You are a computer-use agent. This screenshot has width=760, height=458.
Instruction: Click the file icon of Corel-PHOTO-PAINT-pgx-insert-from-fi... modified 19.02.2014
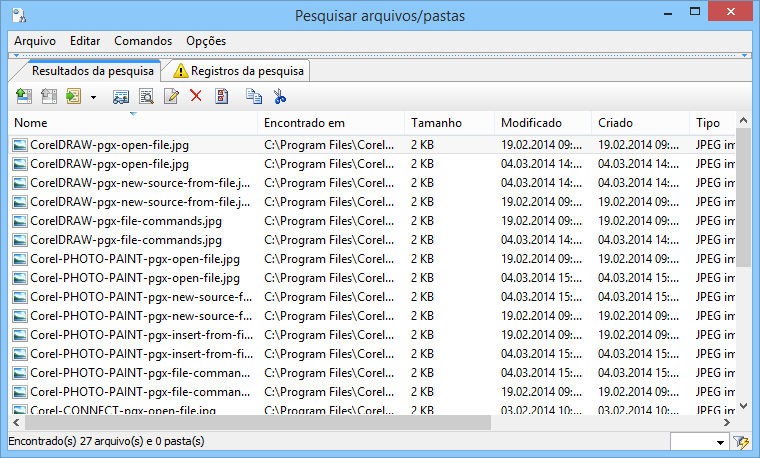tap(19, 335)
